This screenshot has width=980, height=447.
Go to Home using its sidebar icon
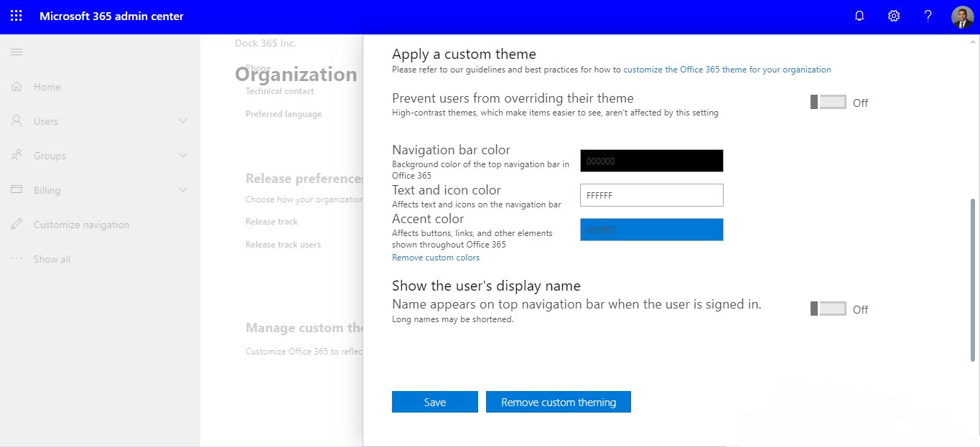(x=16, y=86)
